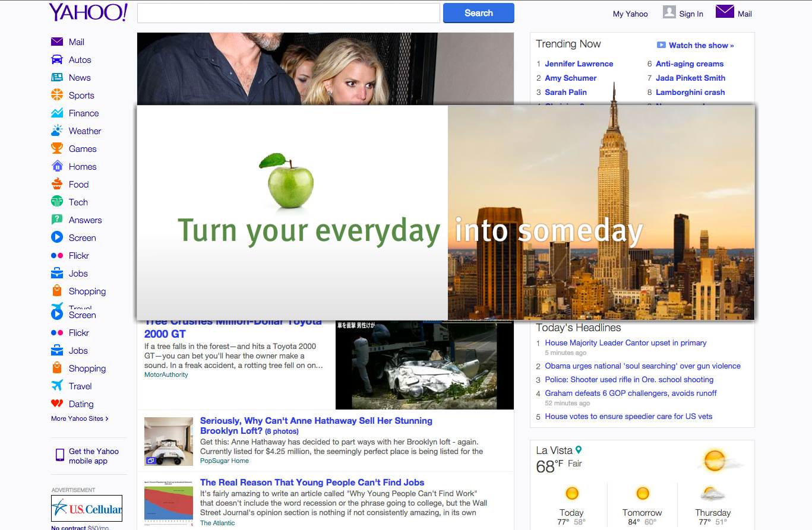Open trending topic Amy Schumer
The image size is (812, 530).
pos(571,78)
